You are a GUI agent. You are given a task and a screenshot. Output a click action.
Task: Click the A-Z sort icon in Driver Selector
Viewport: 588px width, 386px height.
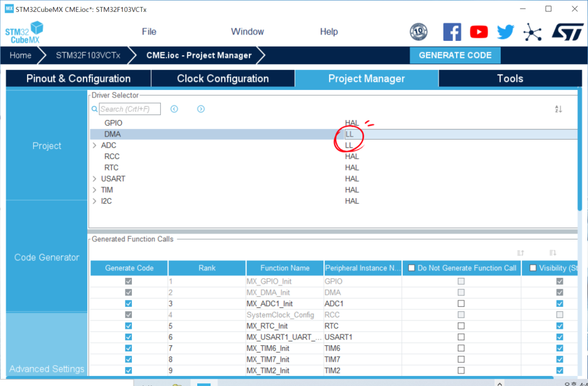click(x=558, y=109)
